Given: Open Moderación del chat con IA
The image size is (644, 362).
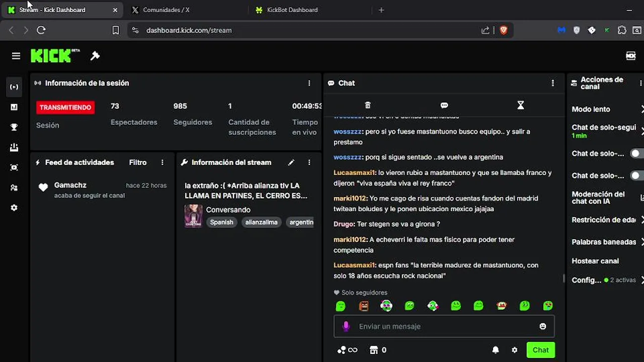Looking at the screenshot, I should (x=607, y=198).
